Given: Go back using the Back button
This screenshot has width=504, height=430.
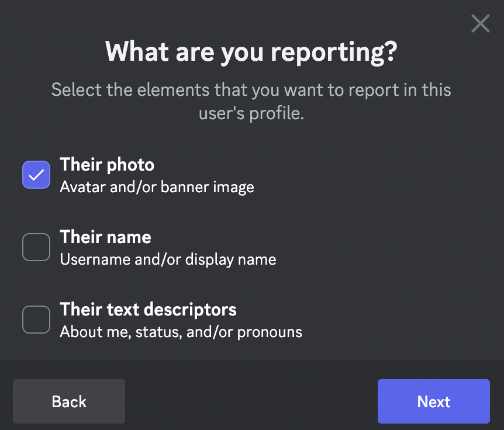Looking at the screenshot, I should click(69, 401).
